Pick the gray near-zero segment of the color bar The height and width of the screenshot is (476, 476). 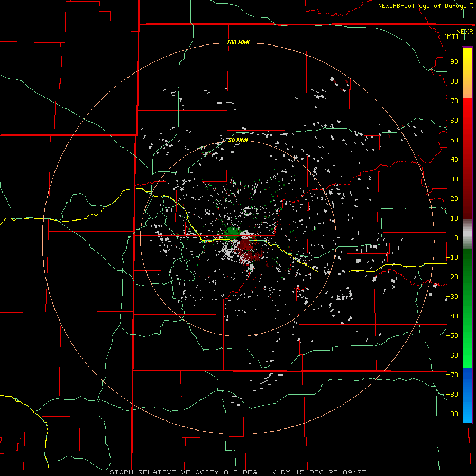pyautogui.click(x=467, y=234)
